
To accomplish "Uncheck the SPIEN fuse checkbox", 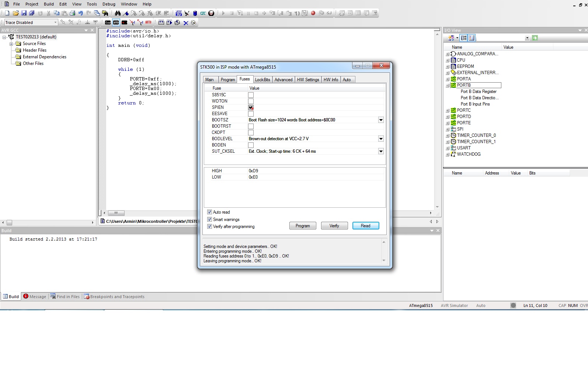I will 251,107.
